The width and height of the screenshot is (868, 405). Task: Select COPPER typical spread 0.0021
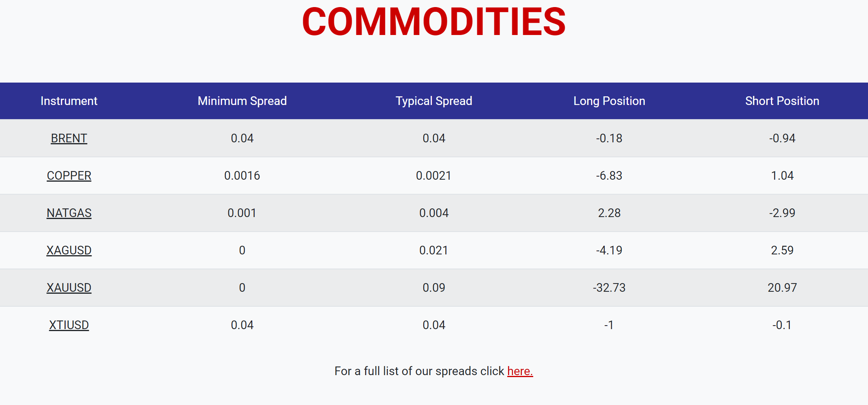434,176
